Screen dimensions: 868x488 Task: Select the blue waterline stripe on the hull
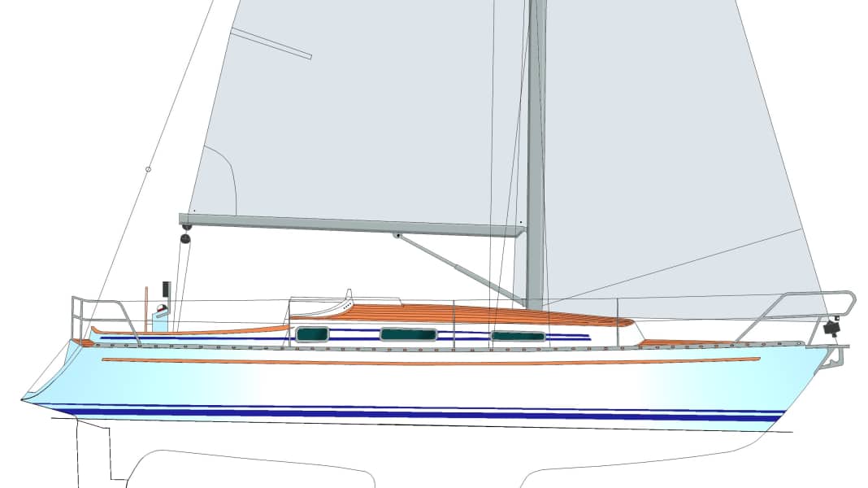(x=406, y=412)
